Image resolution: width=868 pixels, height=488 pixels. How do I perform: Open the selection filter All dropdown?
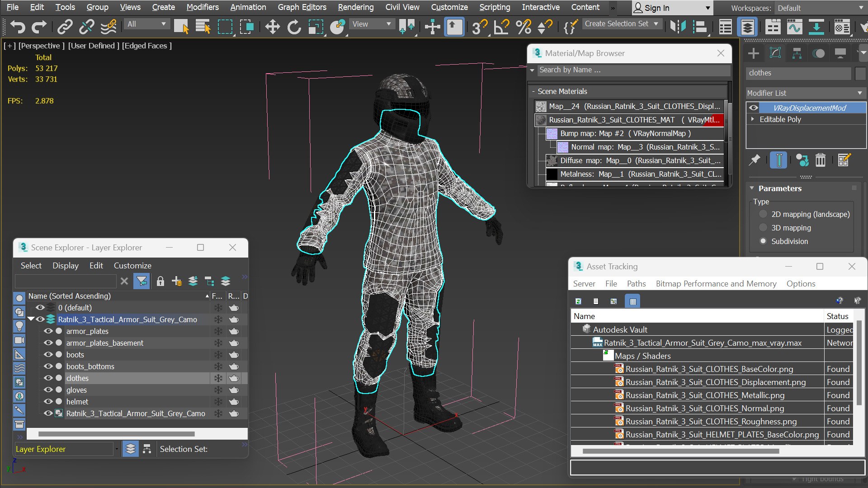tap(146, 24)
